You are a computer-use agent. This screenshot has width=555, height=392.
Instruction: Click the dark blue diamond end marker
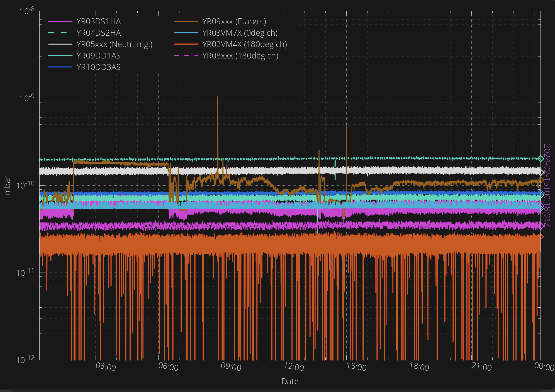(541, 193)
